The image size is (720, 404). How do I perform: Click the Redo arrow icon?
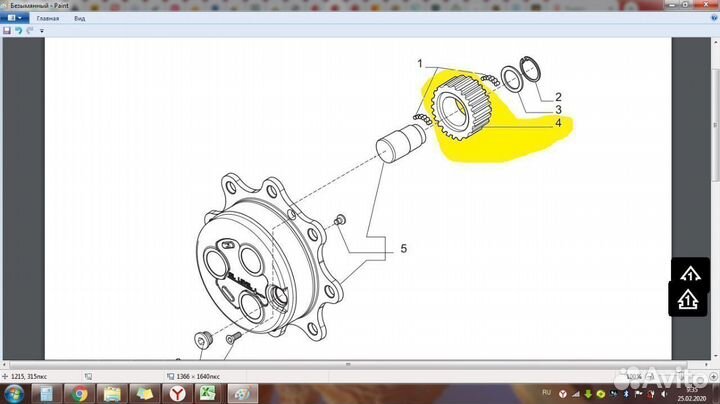[x=30, y=30]
